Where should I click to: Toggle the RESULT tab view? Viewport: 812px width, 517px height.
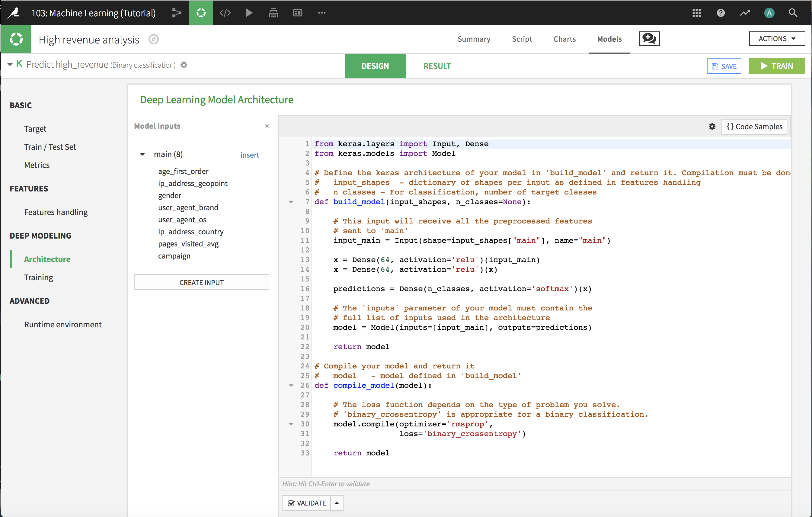[x=437, y=66]
